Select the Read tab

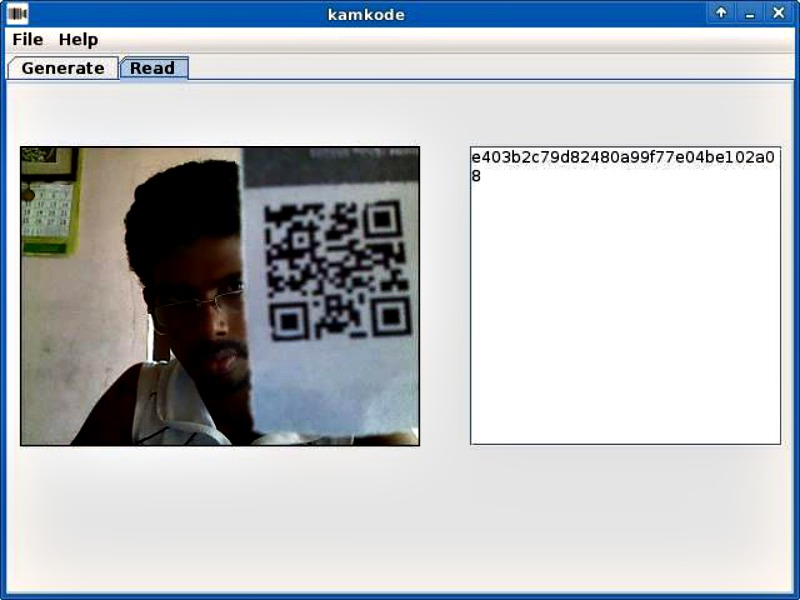[x=154, y=68]
